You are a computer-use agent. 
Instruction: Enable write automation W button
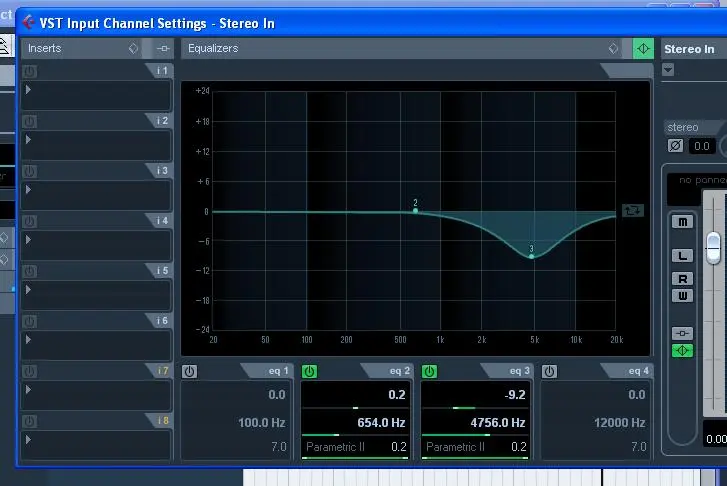click(x=682, y=296)
